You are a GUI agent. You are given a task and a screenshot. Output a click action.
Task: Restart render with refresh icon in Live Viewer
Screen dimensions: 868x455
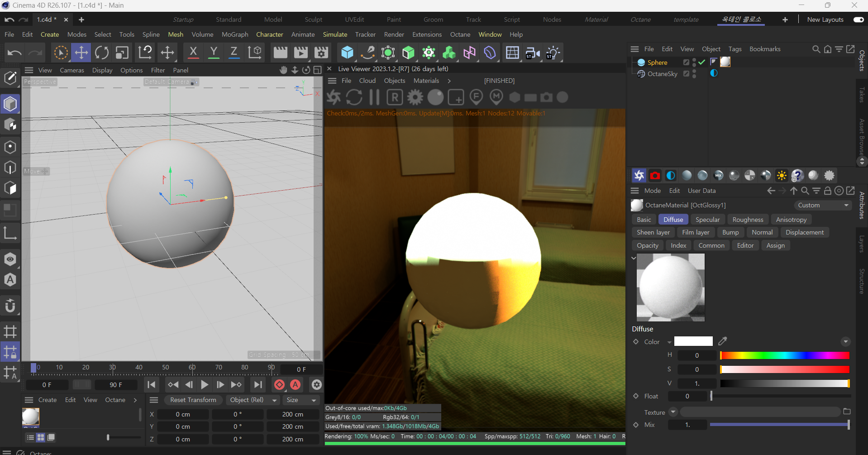click(x=354, y=97)
